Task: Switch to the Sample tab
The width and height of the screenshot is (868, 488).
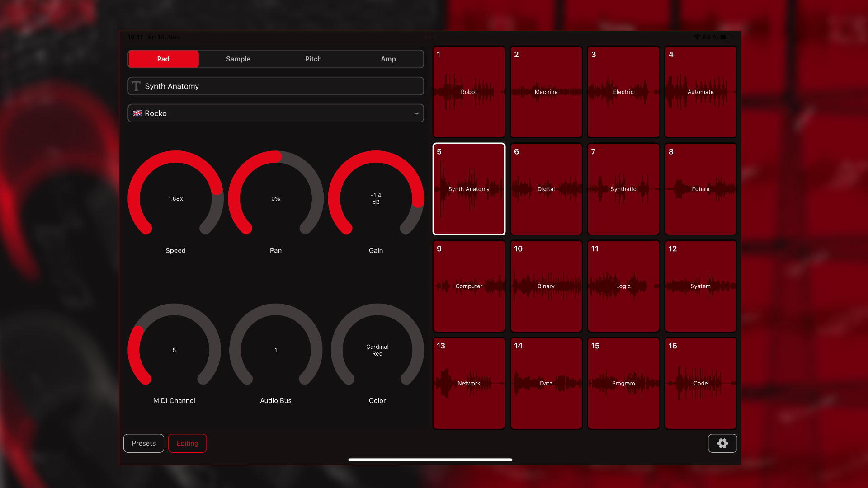Action: pos(238,59)
